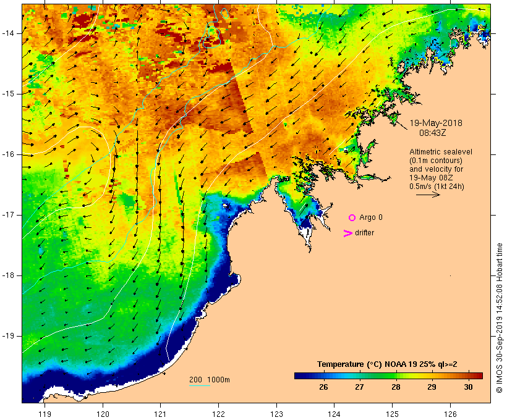Click the vertical IMOS copyright timestamp text
The image size is (507, 420).
click(499, 318)
